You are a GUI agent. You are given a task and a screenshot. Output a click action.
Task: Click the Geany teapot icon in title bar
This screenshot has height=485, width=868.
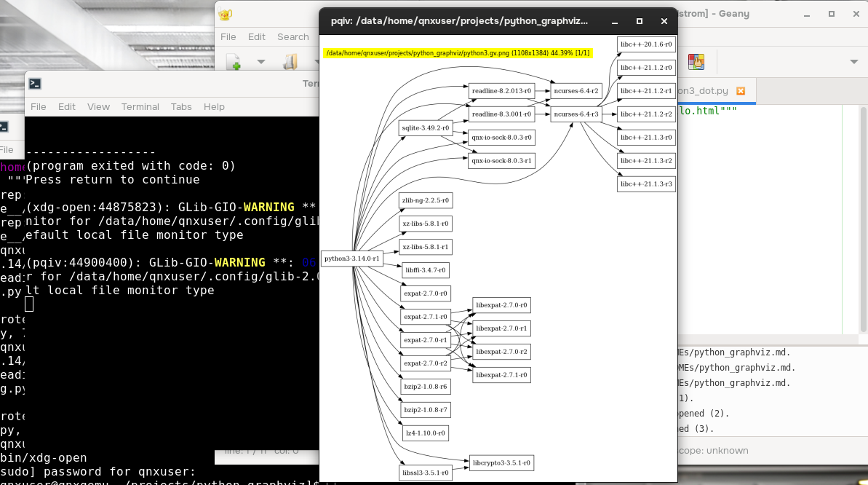tap(226, 15)
